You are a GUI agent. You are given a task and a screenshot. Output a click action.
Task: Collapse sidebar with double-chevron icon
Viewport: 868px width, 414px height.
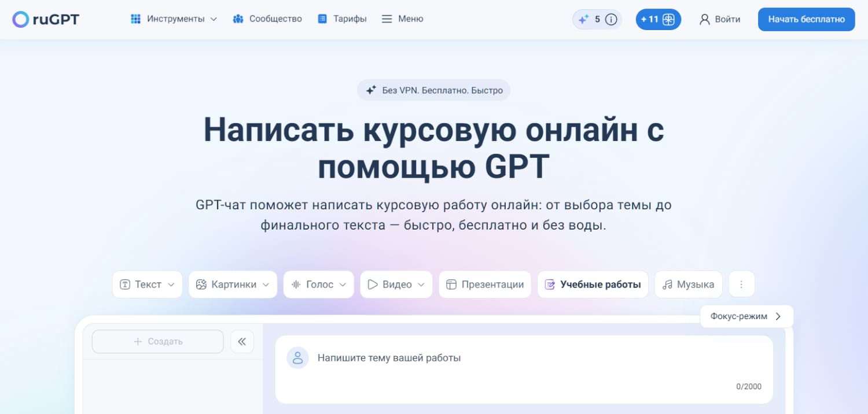242,342
